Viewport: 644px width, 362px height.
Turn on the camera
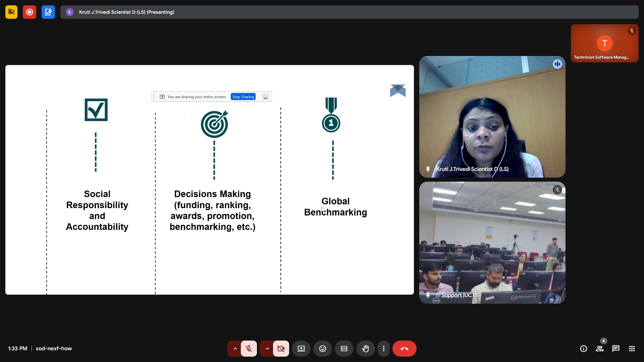[x=281, y=349]
